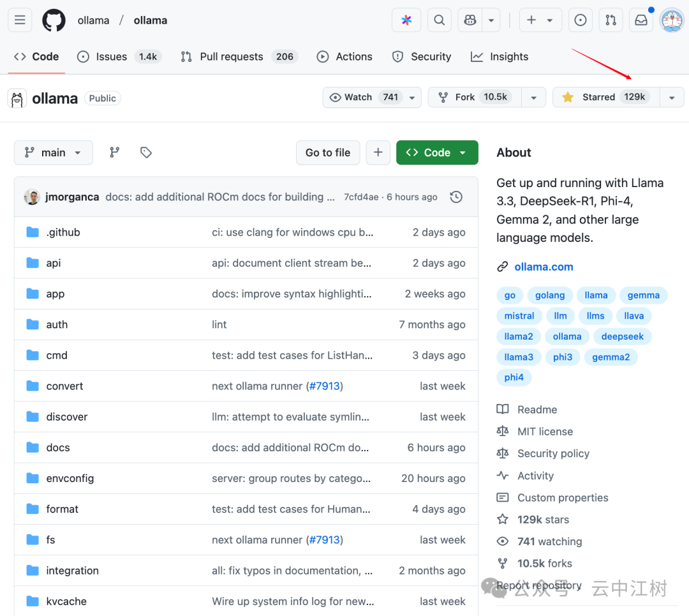Open the Fork options dropdown arrow

pos(533,97)
